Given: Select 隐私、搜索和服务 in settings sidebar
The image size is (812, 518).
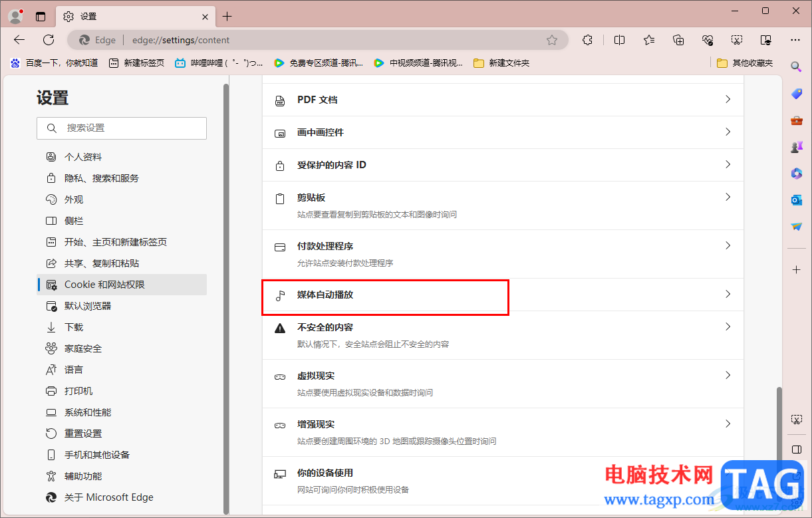Looking at the screenshot, I should point(122,178).
